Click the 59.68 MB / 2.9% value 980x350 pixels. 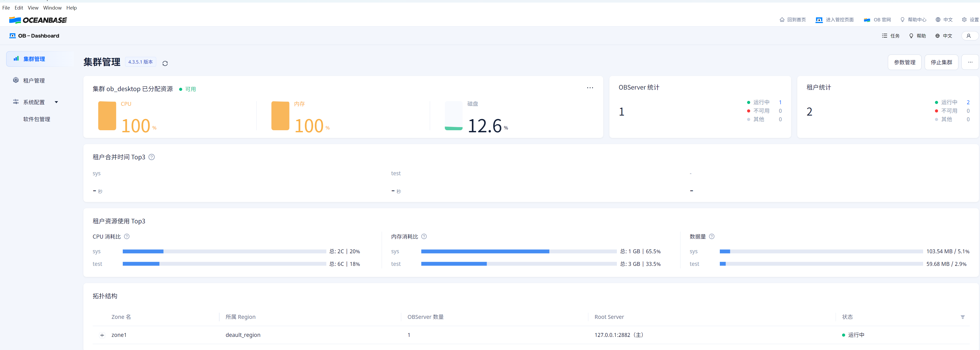point(946,264)
